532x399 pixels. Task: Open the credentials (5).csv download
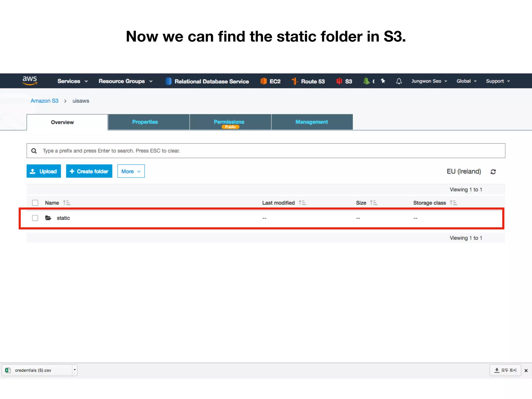(37, 370)
